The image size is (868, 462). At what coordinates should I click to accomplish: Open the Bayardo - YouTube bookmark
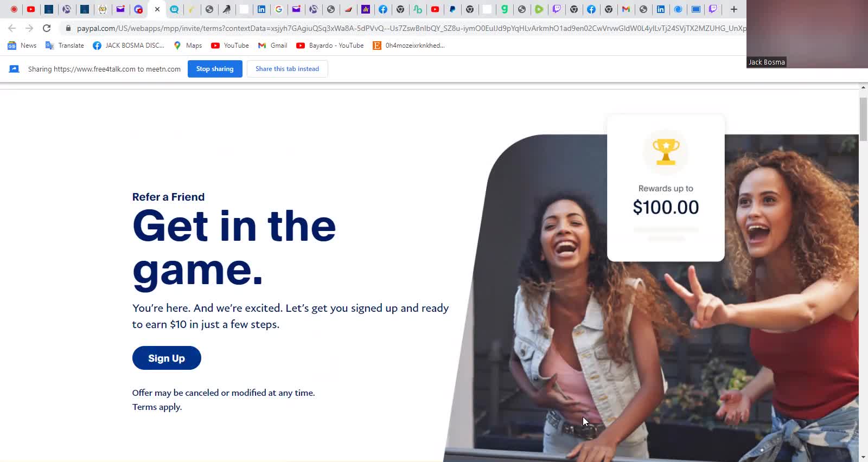click(330, 46)
